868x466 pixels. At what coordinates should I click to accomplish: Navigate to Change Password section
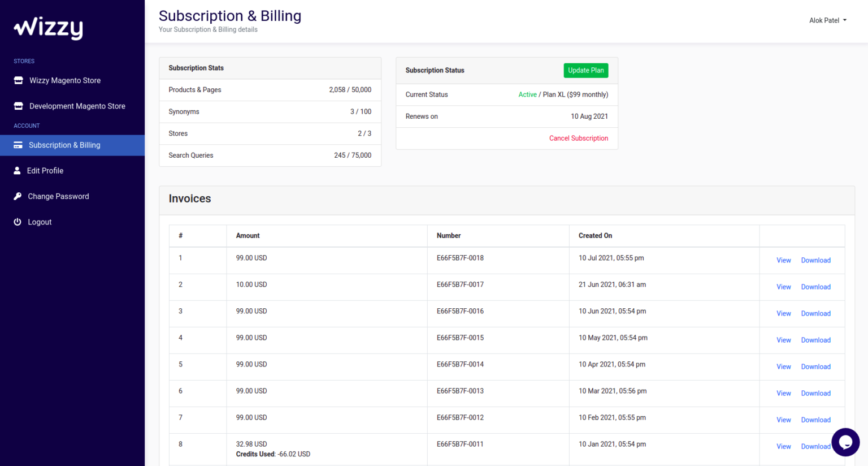[x=58, y=196]
